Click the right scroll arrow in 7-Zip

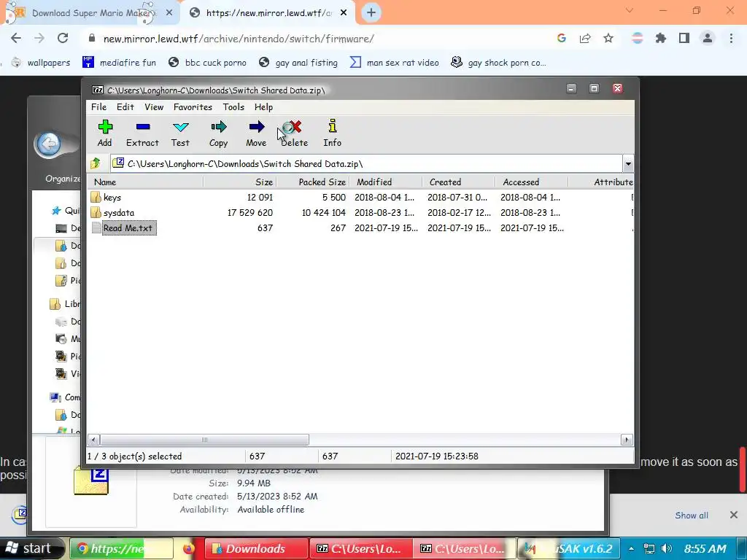(x=627, y=440)
